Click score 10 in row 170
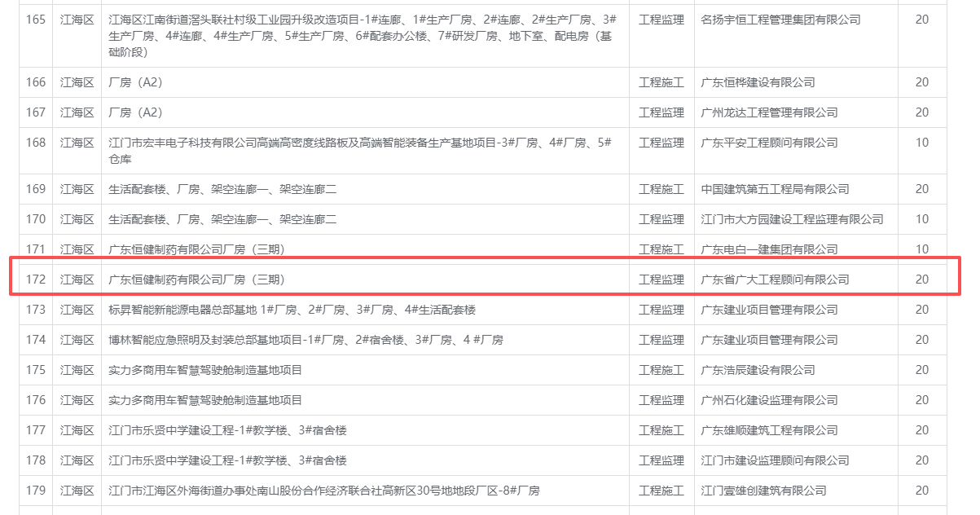Image resolution: width=980 pixels, height=515 pixels. coord(922,219)
